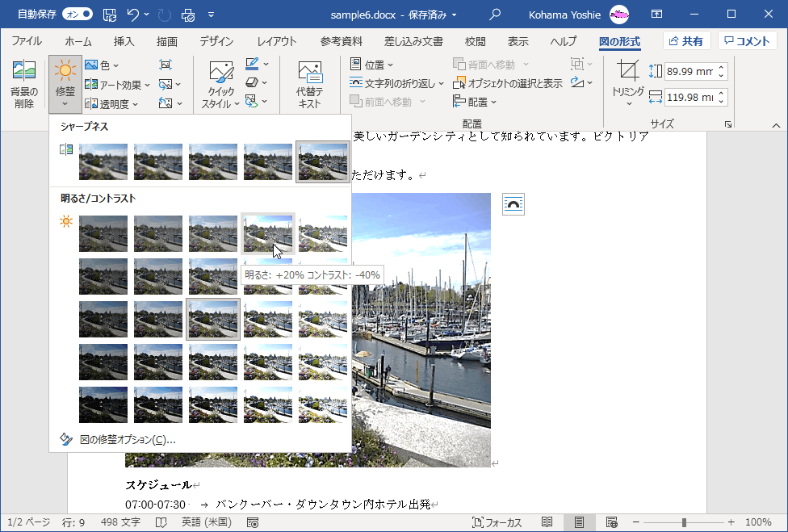Click the Picture Border pen icon
788x532 pixels.
[252, 65]
